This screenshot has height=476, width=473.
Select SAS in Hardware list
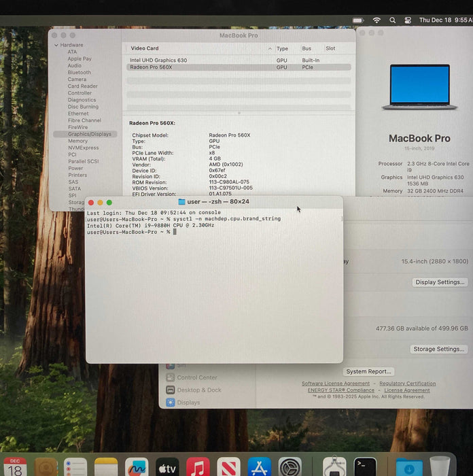pyautogui.click(x=73, y=182)
